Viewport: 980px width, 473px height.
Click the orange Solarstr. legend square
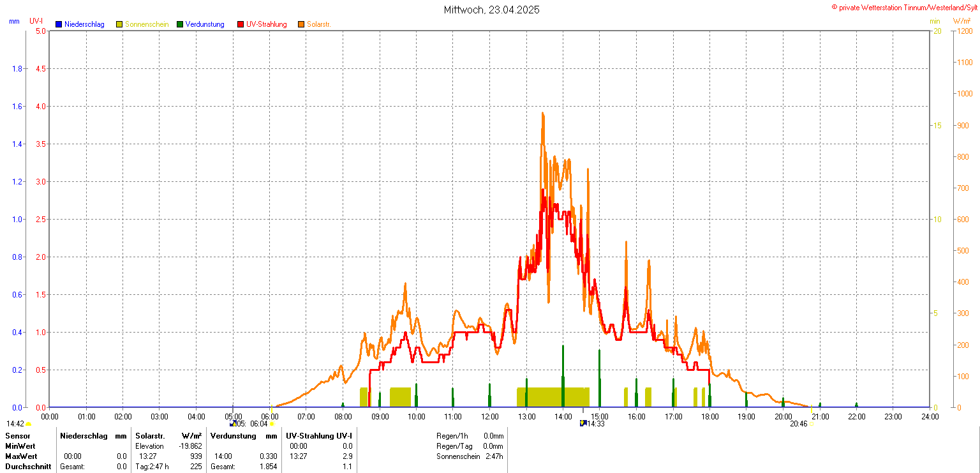(301, 24)
